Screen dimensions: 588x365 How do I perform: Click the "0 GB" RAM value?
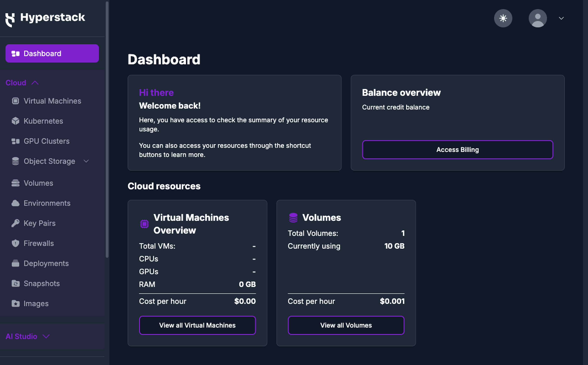point(247,284)
